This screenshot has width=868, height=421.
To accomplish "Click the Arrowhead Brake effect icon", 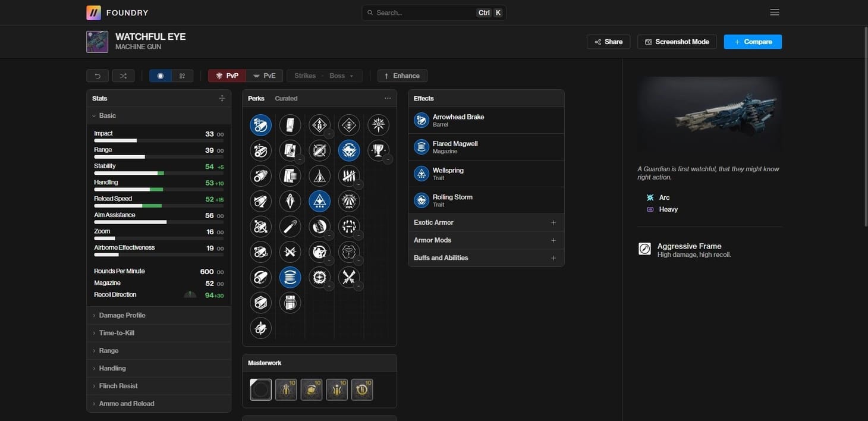I will click(x=422, y=120).
